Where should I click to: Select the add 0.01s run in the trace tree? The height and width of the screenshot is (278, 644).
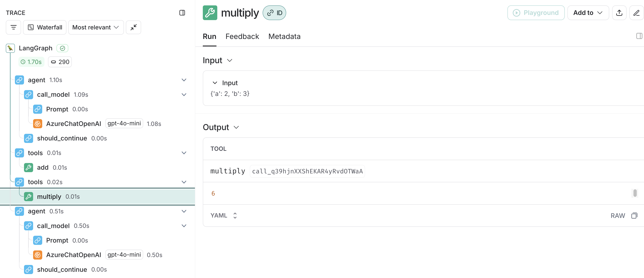(x=43, y=167)
